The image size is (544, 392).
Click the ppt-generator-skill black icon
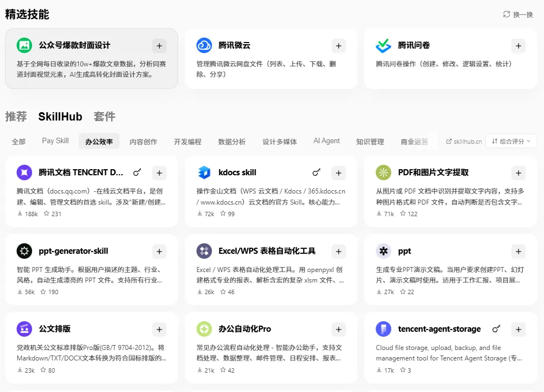pyautogui.click(x=24, y=251)
